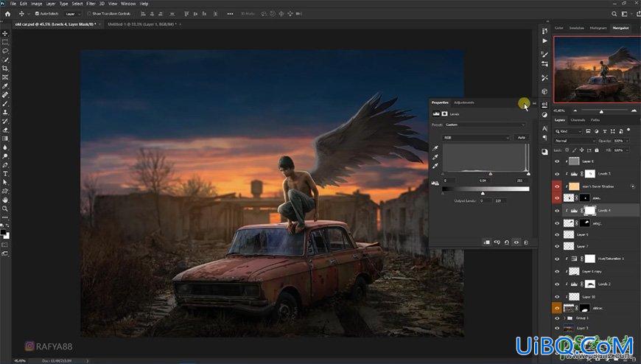Select the Move tool in the toolbox

[x=5, y=34]
